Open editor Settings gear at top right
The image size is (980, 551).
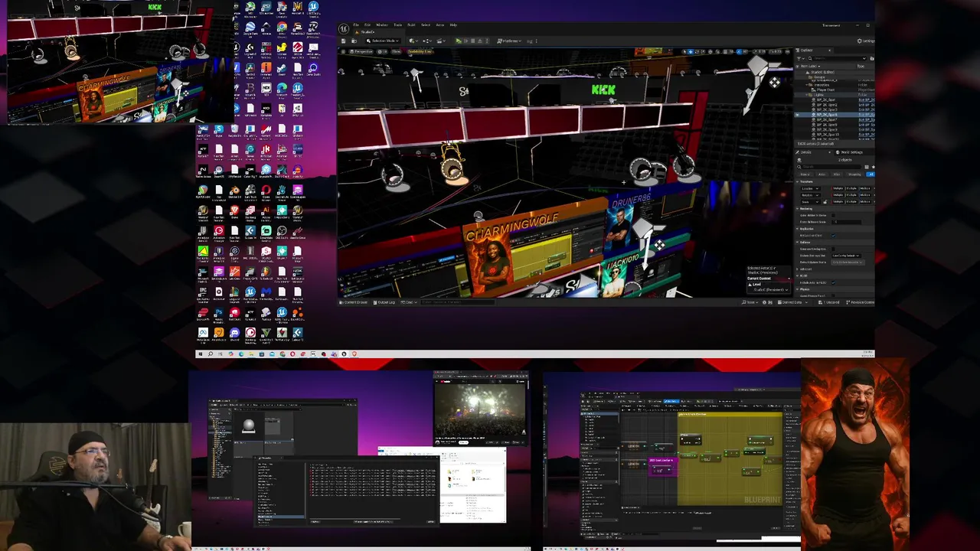click(865, 41)
